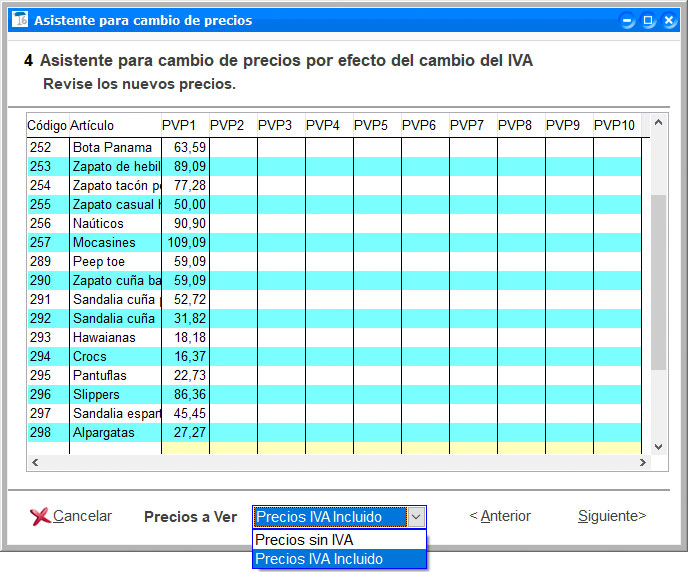Click the red X Cancelar icon
Image resolution: width=688 pixels, height=572 pixels.
pos(40,516)
